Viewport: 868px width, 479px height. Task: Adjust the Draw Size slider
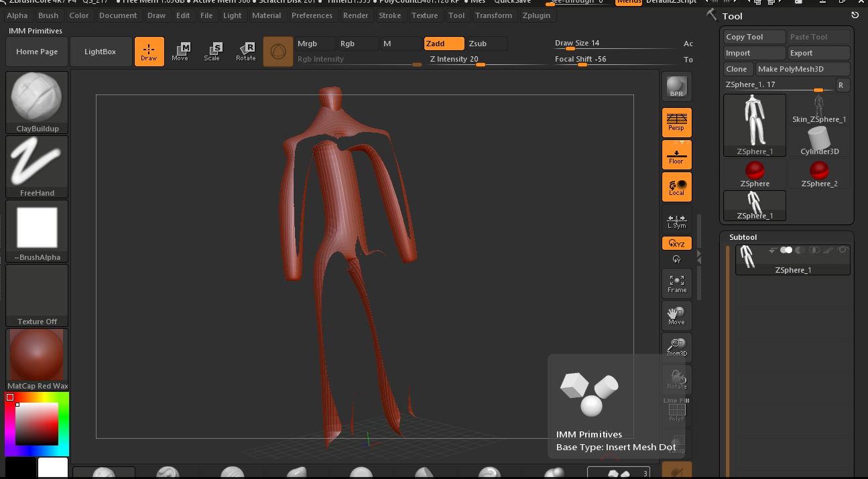pyautogui.click(x=615, y=44)
